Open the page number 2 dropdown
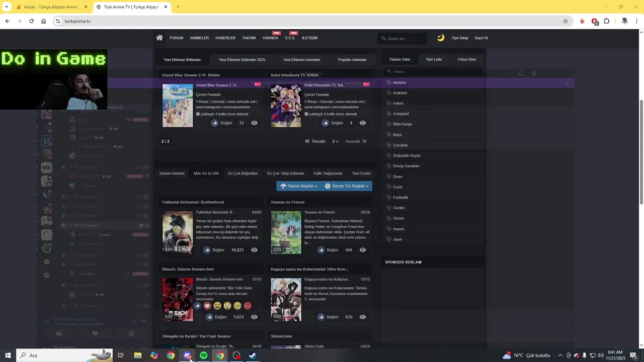The image size is (644, 362). 335,141
